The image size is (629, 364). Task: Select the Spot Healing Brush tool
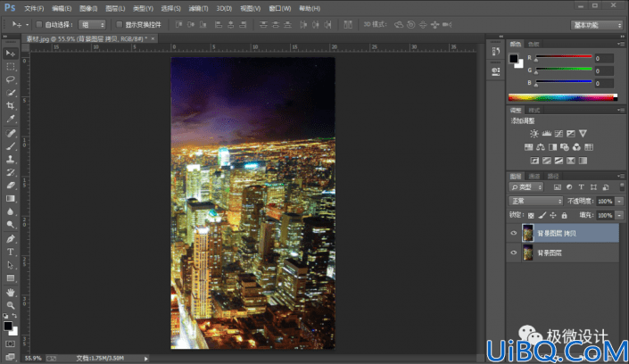[x=11, y=133]
